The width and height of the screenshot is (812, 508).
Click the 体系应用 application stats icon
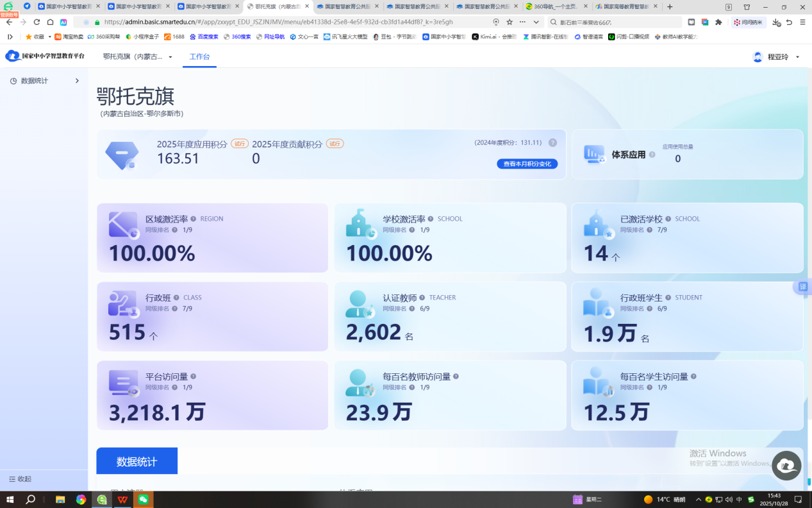(x=594, y=154)
